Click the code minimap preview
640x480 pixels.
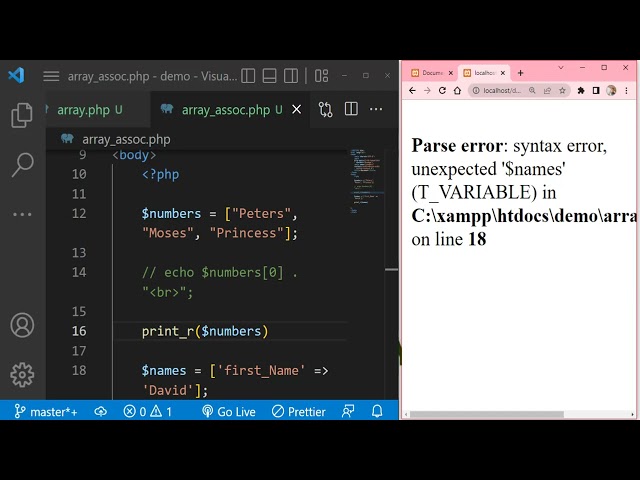(366, 182)
